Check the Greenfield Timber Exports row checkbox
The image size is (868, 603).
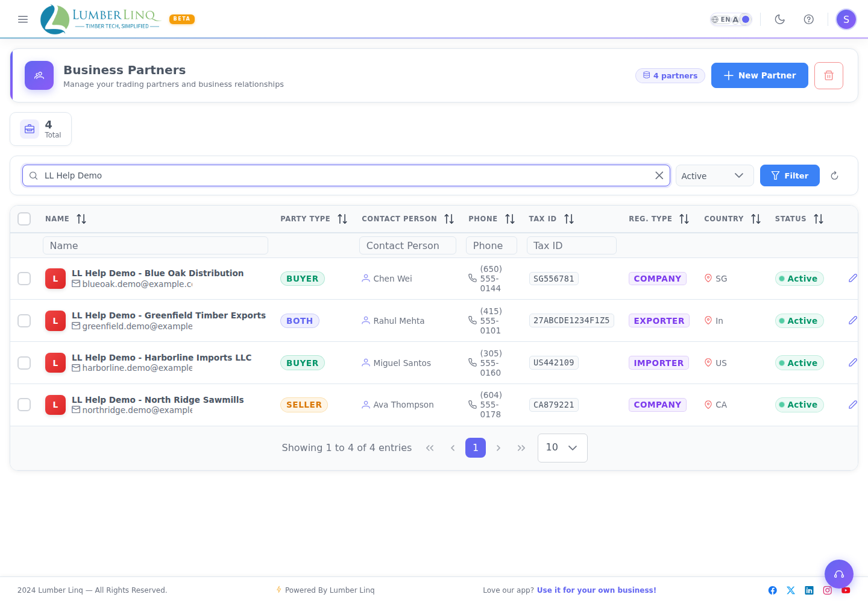point(24,321)
